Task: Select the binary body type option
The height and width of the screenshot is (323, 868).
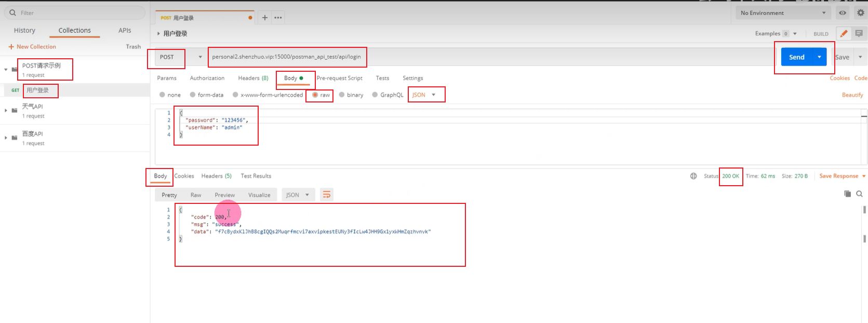Action: coord(342,95)
